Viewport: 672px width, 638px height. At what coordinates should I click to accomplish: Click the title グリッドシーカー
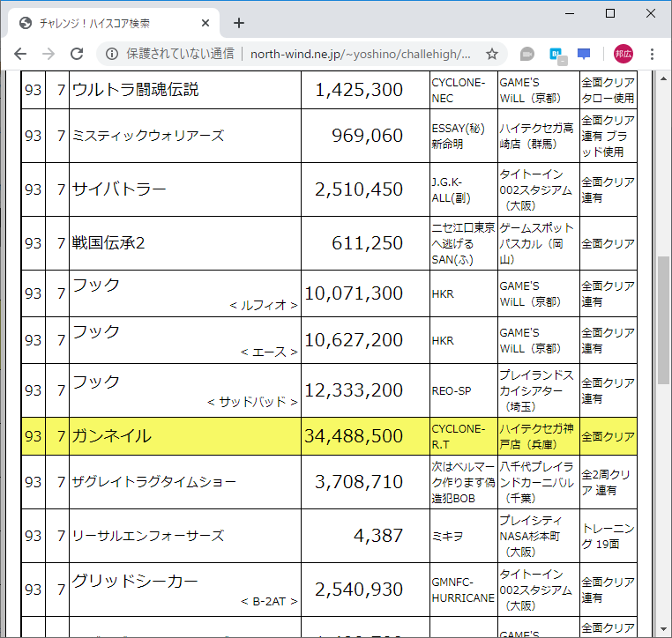point(135,581)
